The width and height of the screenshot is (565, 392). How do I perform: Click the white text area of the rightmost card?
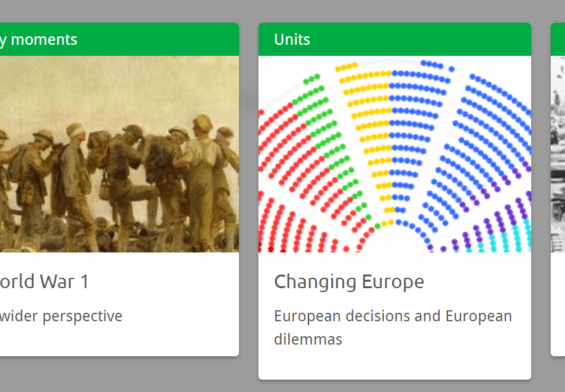pyautogui.click(x=558, y=304)
